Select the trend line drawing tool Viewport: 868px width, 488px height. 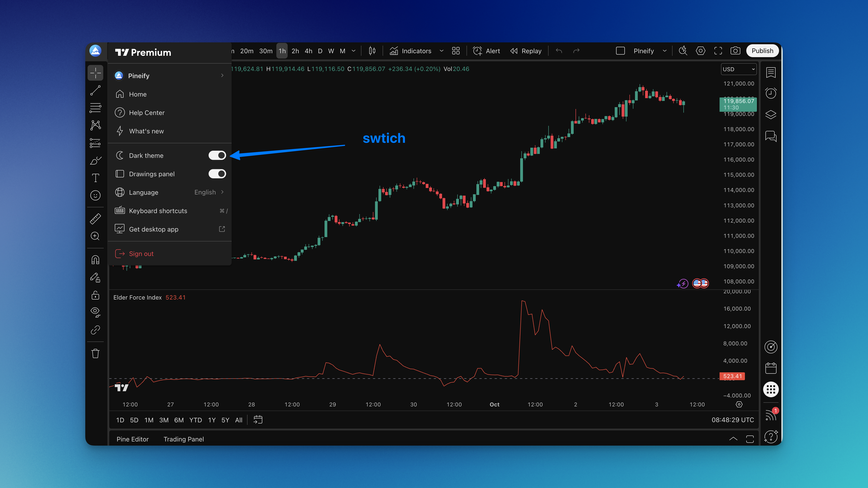(x=95, y=90)
